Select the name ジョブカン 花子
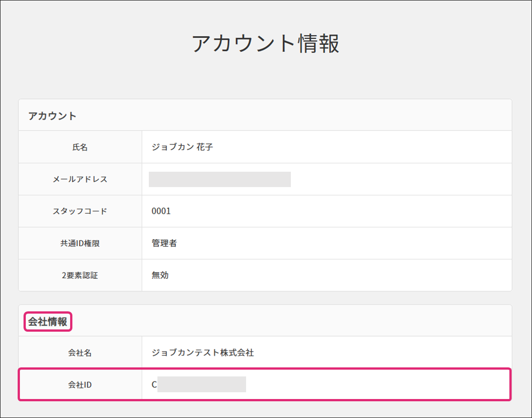Screen dimensions: 532x418 click(x=182, y=147)
